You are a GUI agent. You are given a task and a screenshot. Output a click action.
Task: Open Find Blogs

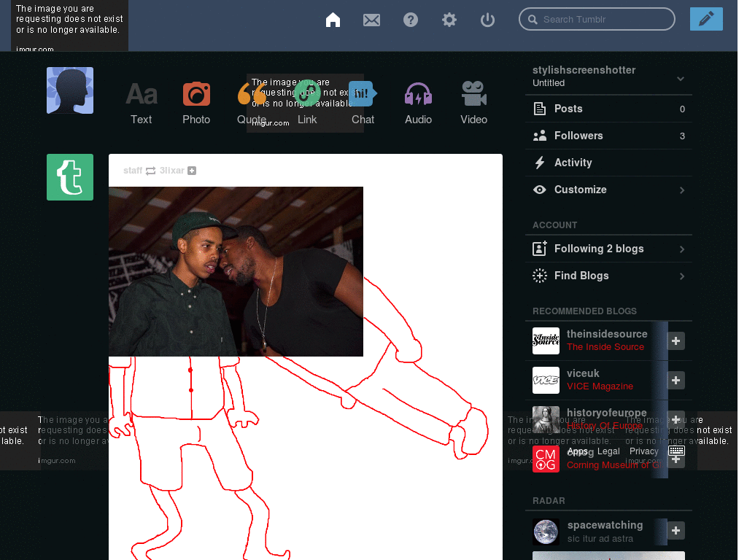[608, 276]
